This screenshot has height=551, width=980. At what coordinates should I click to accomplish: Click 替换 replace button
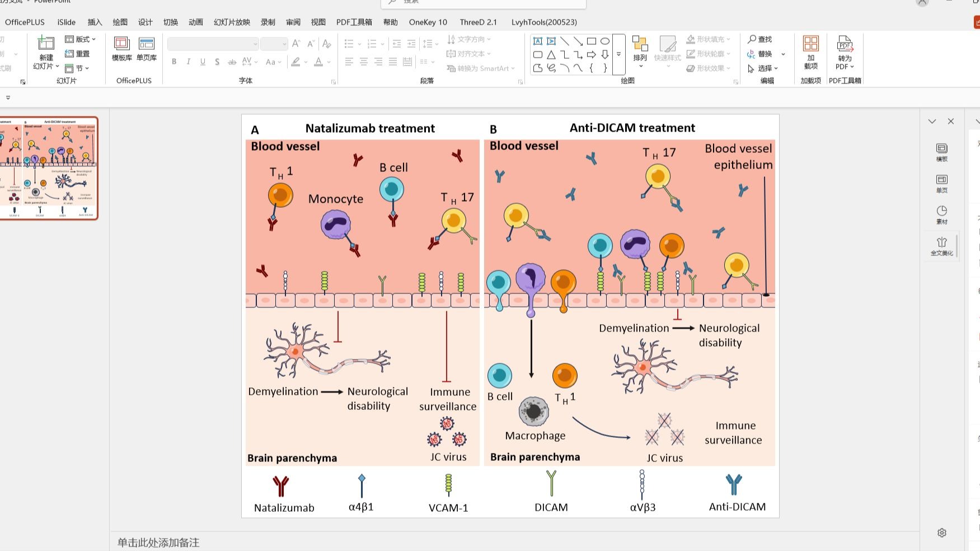760,54
